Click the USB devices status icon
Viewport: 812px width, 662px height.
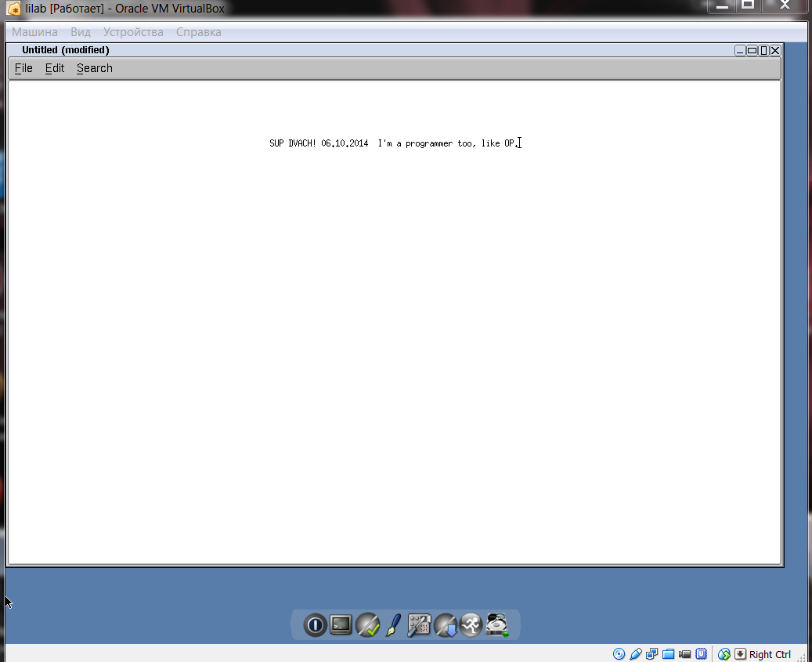[635, 654]
